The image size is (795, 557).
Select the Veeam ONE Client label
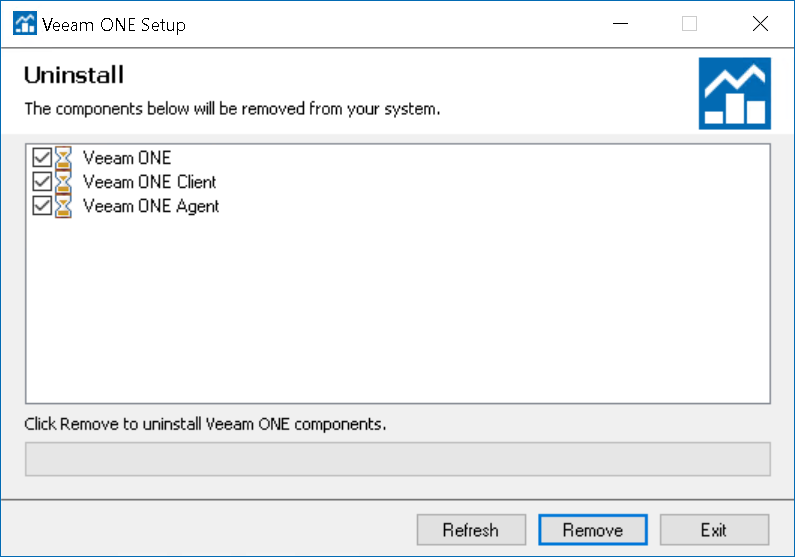coord(150,182)
